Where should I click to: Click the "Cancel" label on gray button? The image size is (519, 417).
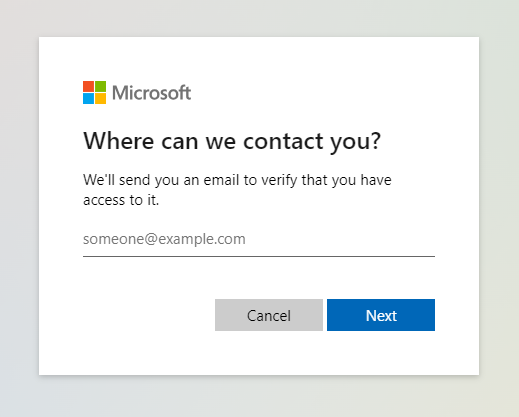pyautogui.click(x=269, y=316)
